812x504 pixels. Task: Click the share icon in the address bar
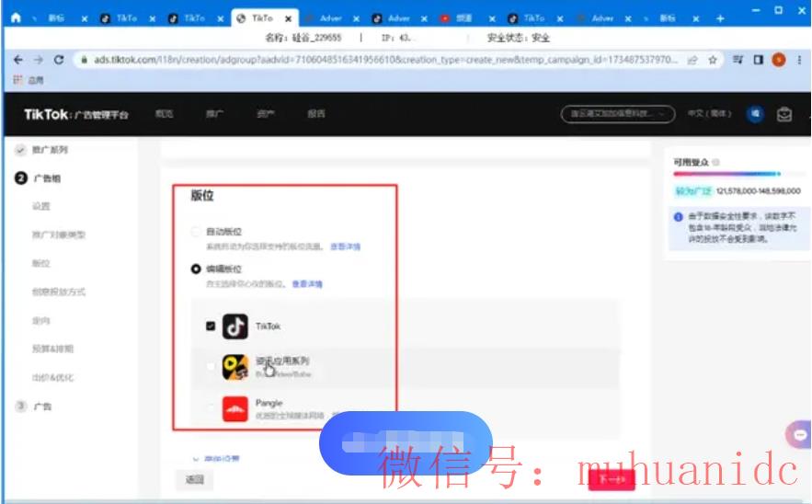692,60
